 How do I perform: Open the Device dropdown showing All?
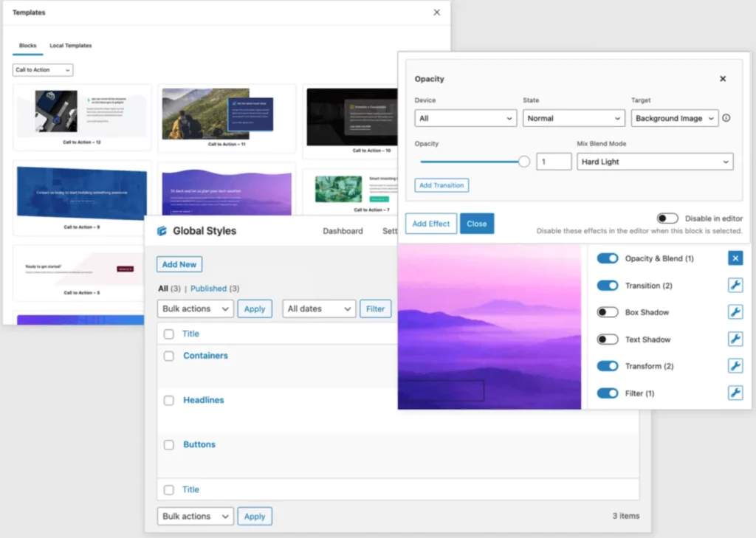[465, 117]
